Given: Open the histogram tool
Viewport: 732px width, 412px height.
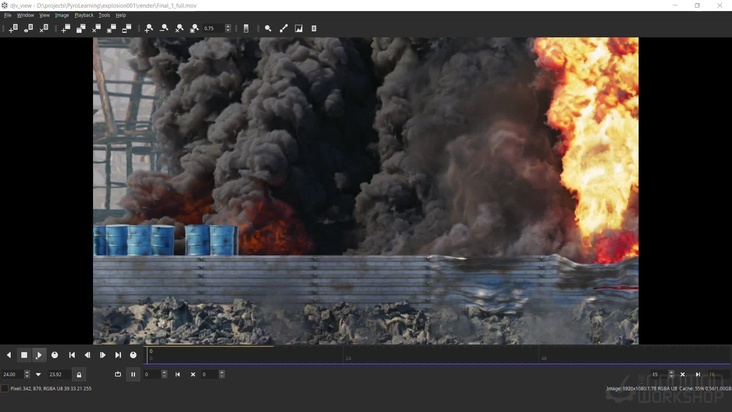Looking at the screenshot, I should [x=299, y=28].
